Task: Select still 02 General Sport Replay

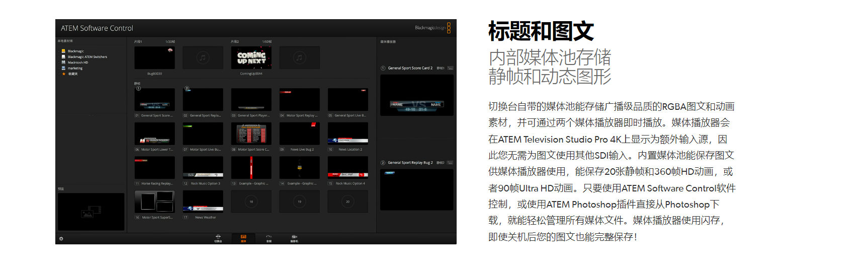Action: pos(203,100)
